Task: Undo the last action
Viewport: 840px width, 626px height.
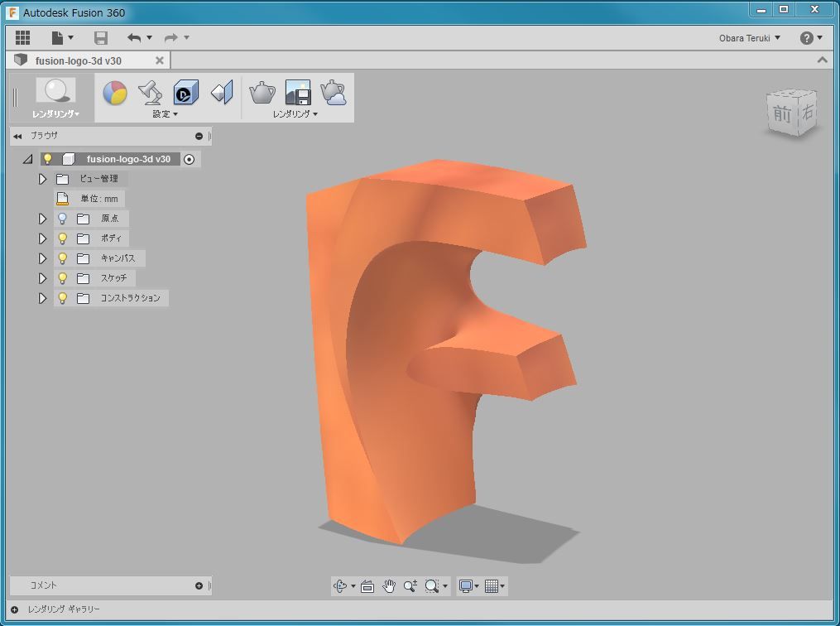Action: [134, 37]
